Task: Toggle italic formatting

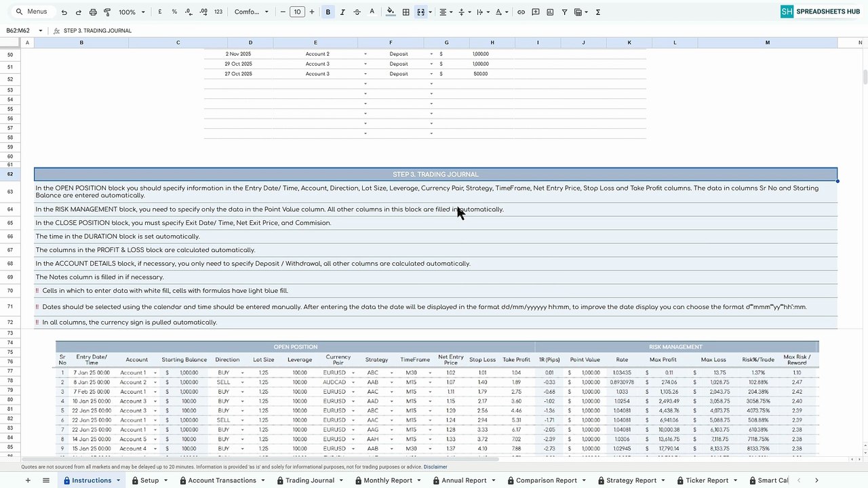Action: pyautogui.click(x=342, y=12)
